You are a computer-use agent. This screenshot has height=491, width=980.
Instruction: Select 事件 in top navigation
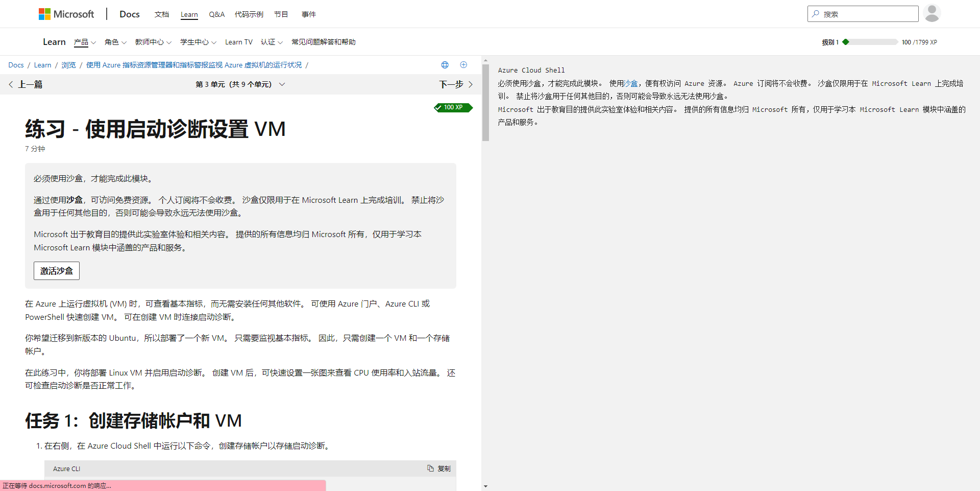pos(309,14)
